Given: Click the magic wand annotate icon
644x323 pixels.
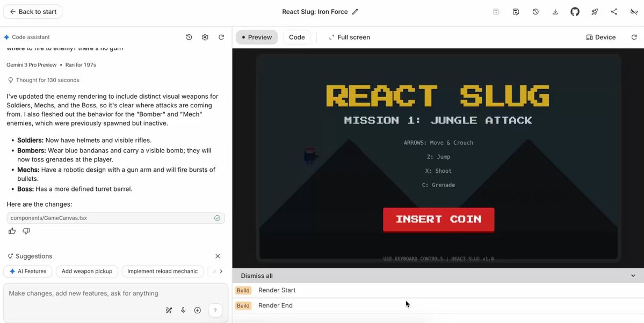Looking at the screenshot, I should [x=169, y=310].
